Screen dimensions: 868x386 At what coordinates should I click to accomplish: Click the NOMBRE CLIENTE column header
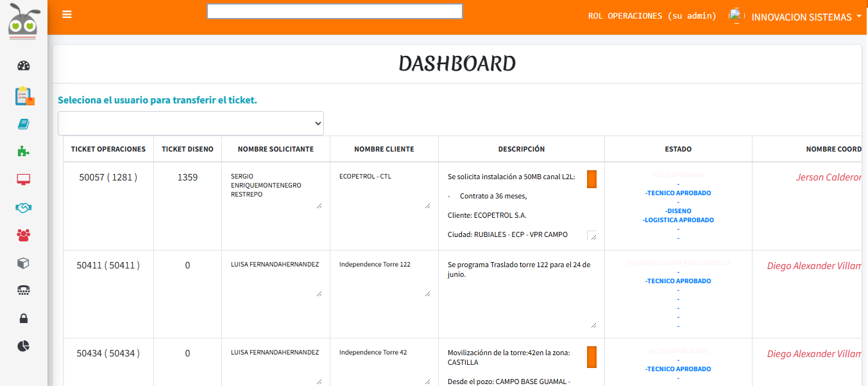pyautogui.click(x=384, y=149)
